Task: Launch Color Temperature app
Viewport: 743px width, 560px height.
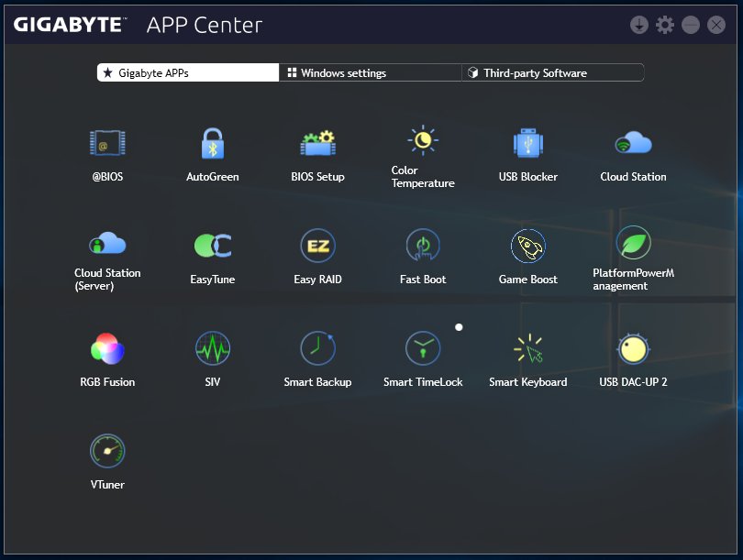Action: [x=423, y=140]
